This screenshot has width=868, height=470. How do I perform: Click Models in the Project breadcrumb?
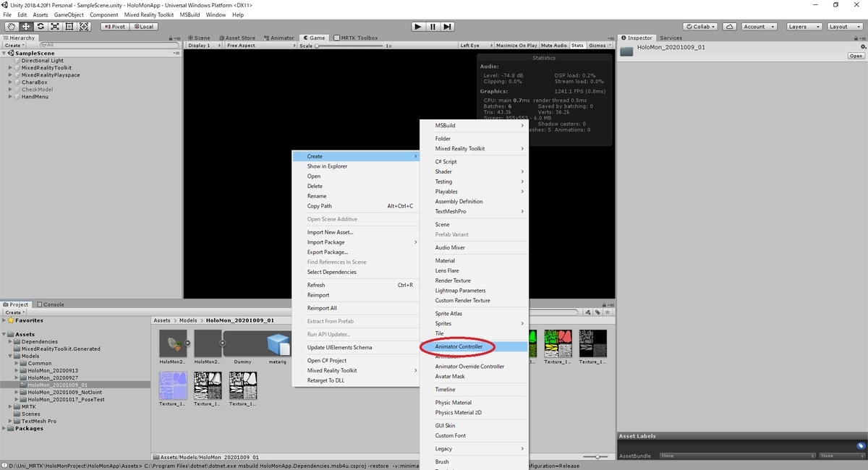pyautogui.click(x=188, y=320)
